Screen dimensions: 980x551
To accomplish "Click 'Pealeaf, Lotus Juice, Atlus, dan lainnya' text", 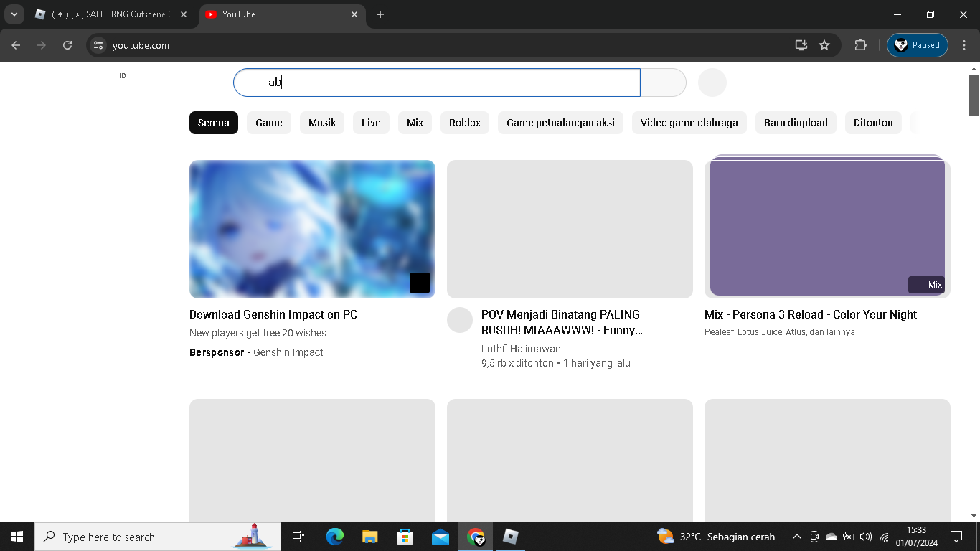I will click(780, 332).
